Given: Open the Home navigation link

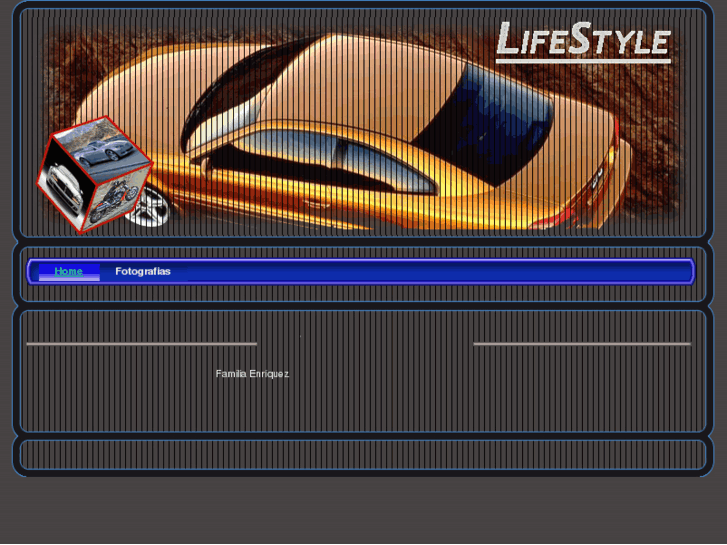Looking at the screenshot, I should [69, 271].
